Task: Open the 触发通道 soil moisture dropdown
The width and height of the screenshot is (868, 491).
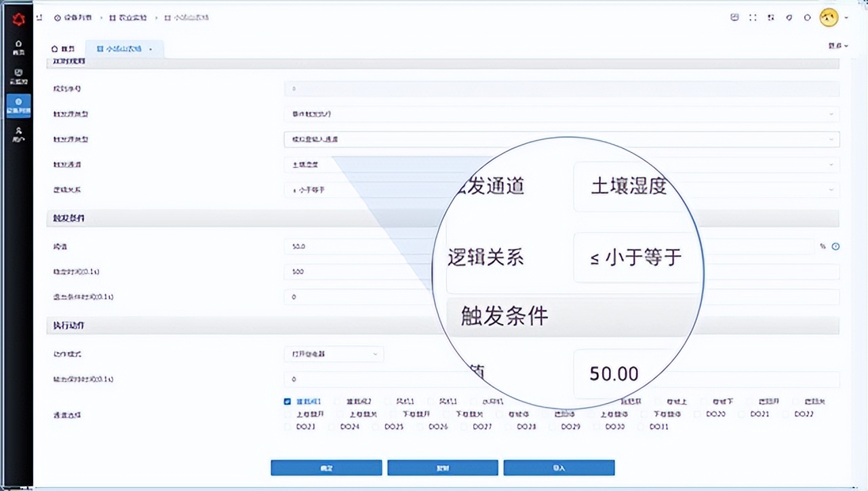Action: (x=830, y=164)
